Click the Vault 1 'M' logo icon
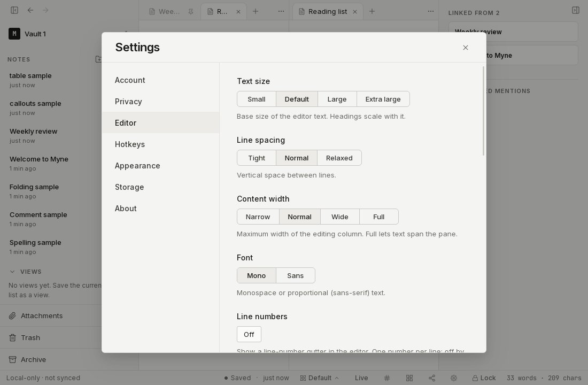Image resolution: width=588 pixels, height=385 pixels. point(14,34)
